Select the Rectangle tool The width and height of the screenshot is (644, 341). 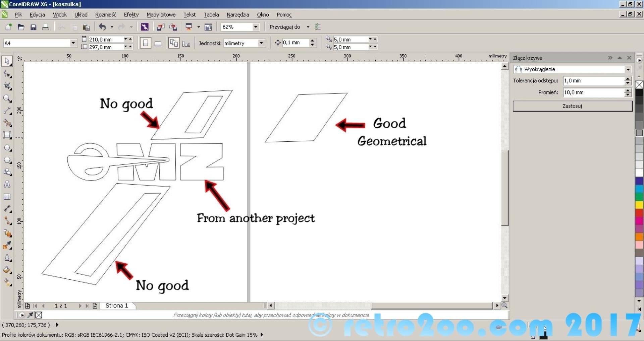click(x=7, y=135)
